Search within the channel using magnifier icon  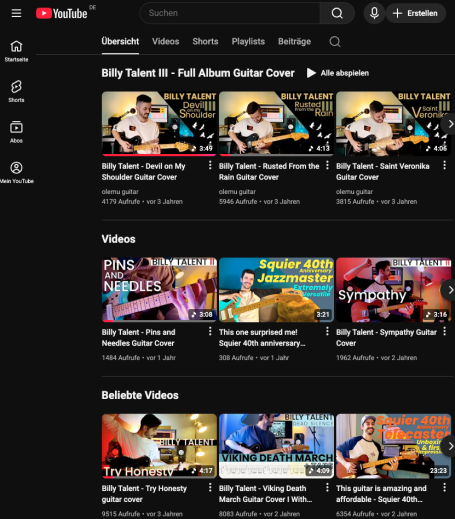(x=335, y=42)
